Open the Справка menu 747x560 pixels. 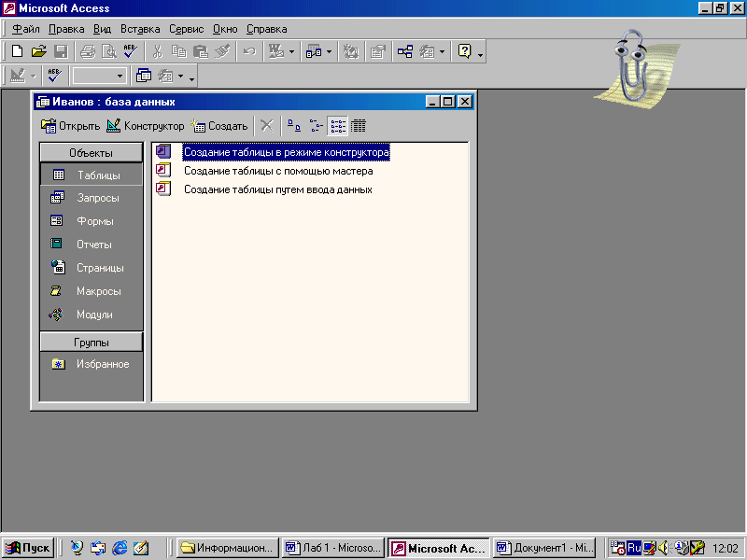tap(266, 29)
